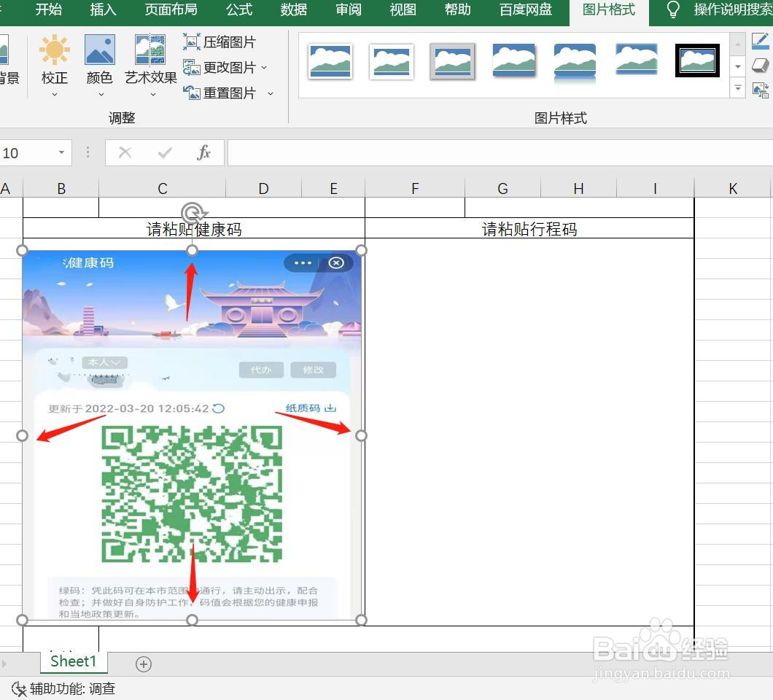Open the 校正 corrections tool
Screen dimensions: 773x700
[54, 60]
